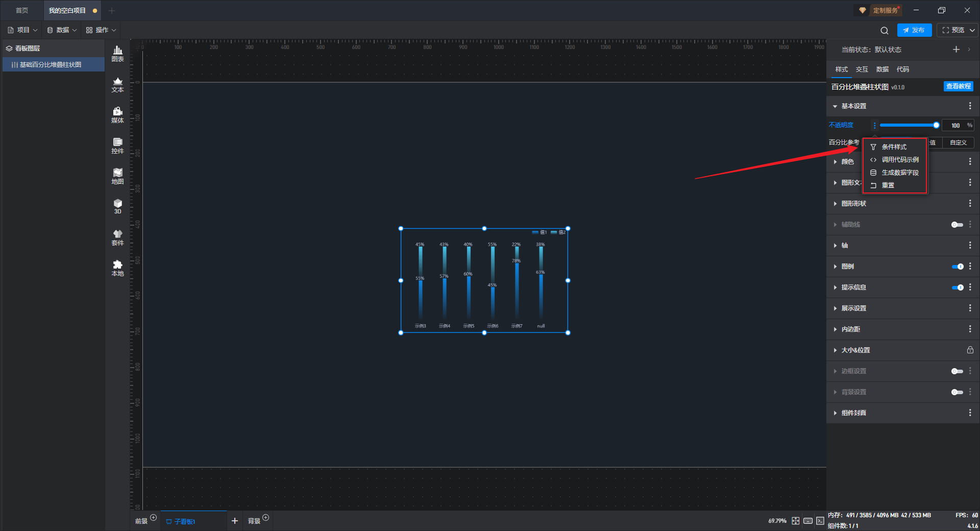Open 图形形状 section more options
Screen dimensions: 980x531
970,203
